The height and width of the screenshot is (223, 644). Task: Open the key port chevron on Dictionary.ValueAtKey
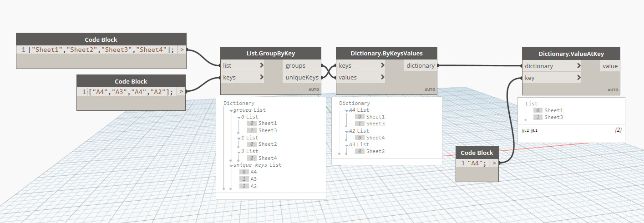578,78
